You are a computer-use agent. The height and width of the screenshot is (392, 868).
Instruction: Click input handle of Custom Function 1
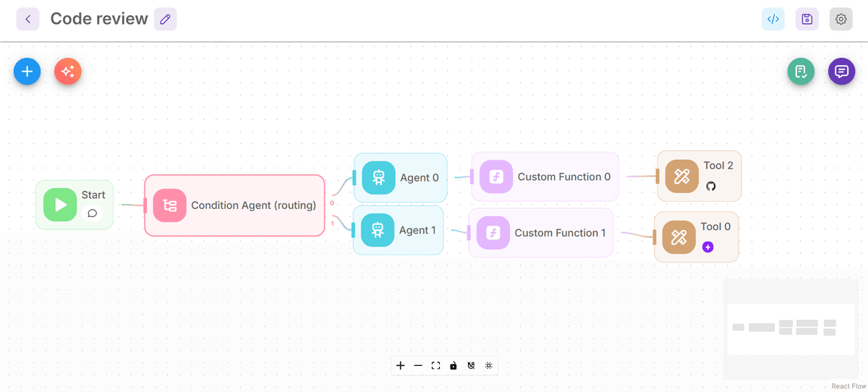[x=469, y=233]
